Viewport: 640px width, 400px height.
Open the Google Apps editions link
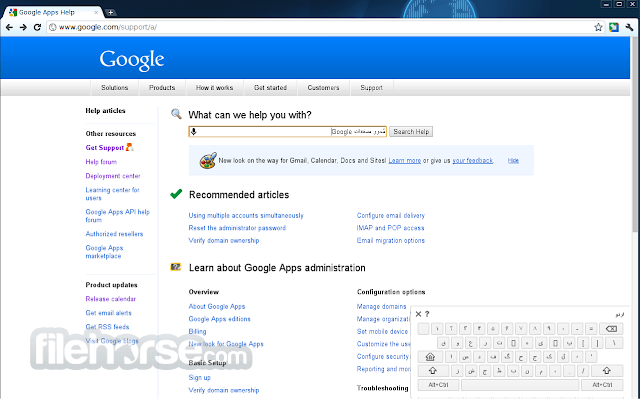coord(220,319)
